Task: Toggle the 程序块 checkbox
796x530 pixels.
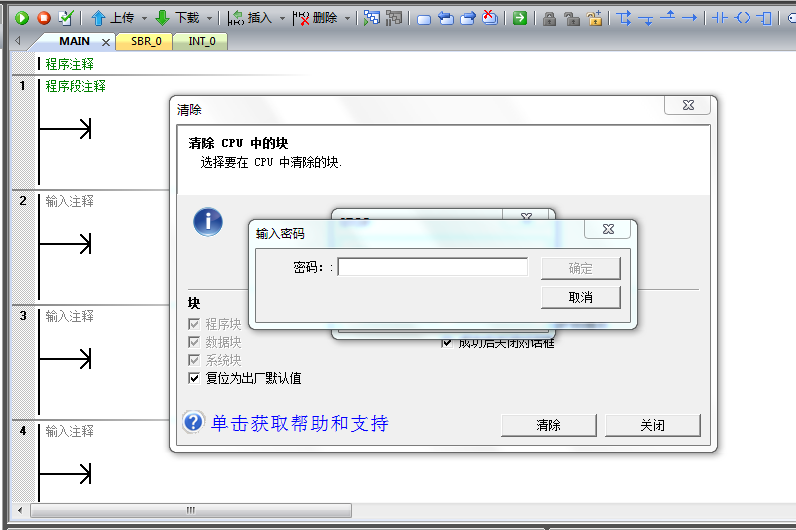Action: pos(194,324)
